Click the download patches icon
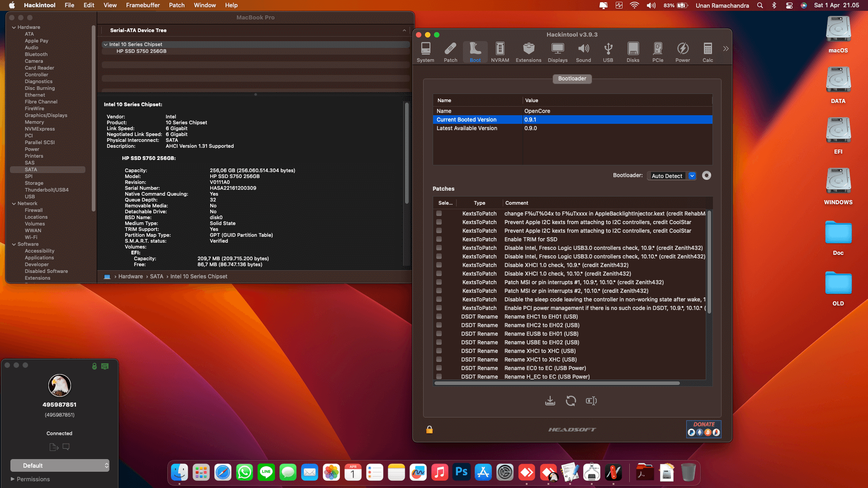The width and height of the screenshot is (868, 488). pos(550,401)
